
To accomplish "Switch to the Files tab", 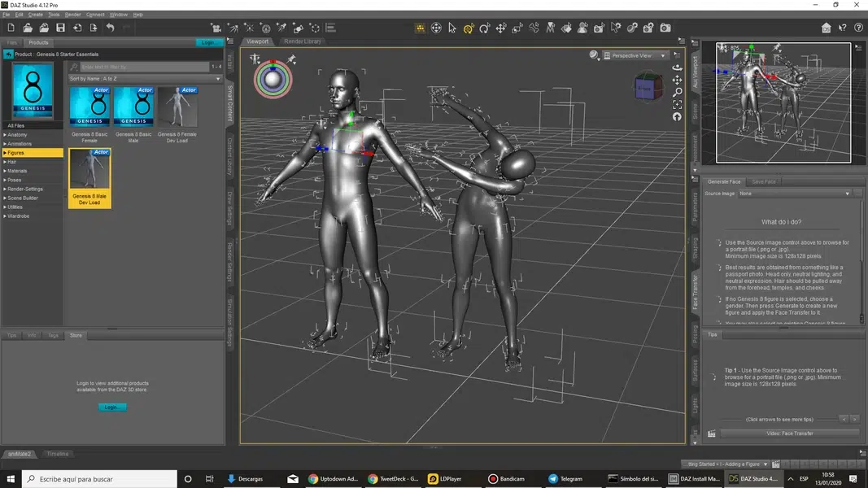I will 12,42.
